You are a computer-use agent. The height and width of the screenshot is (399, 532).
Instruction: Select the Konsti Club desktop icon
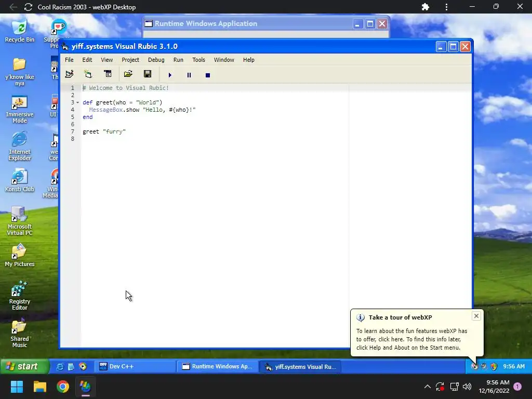coord(20,181)
